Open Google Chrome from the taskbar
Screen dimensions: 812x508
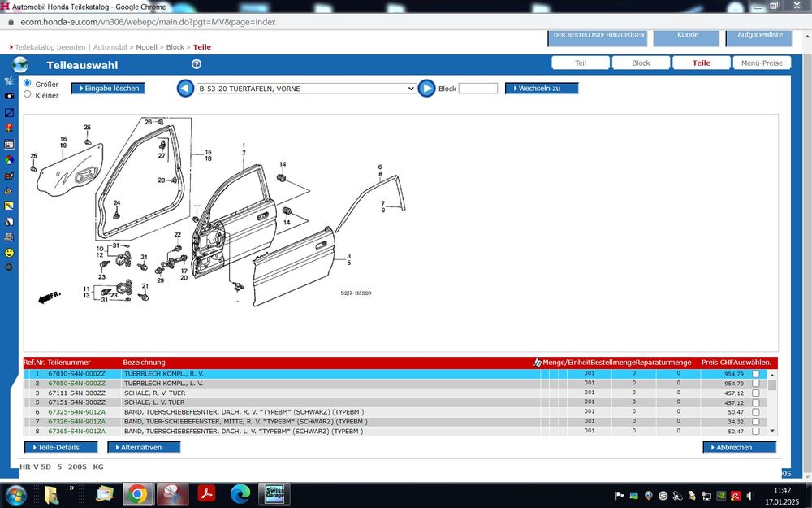click(x=137, y=494)
